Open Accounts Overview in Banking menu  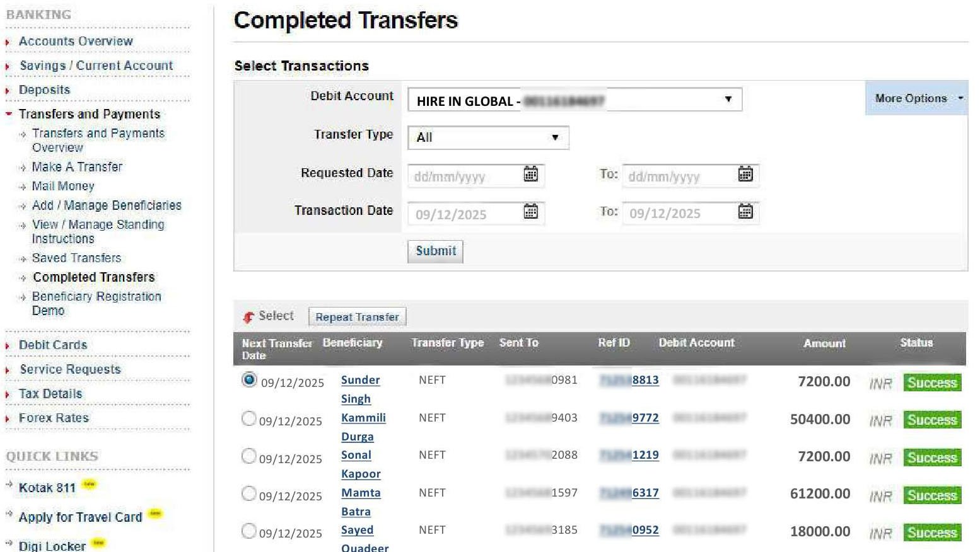click(x=76, y=42)
